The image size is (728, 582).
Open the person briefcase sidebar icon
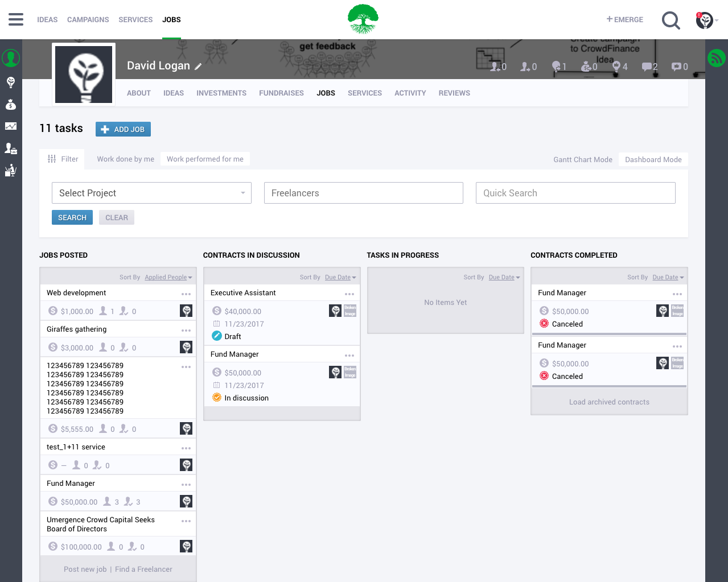click(11, 148)
